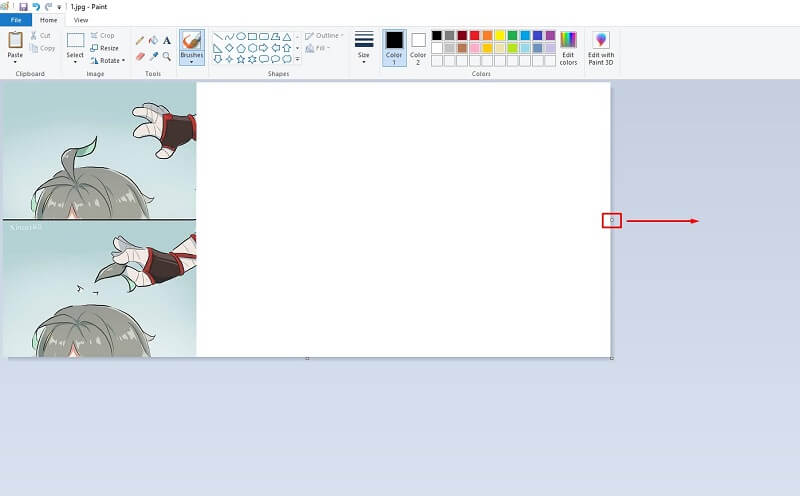Pick the green palette swatch
Image resolution: width=800 pixels, height=496 pixels.
click(x=512, y=35)
